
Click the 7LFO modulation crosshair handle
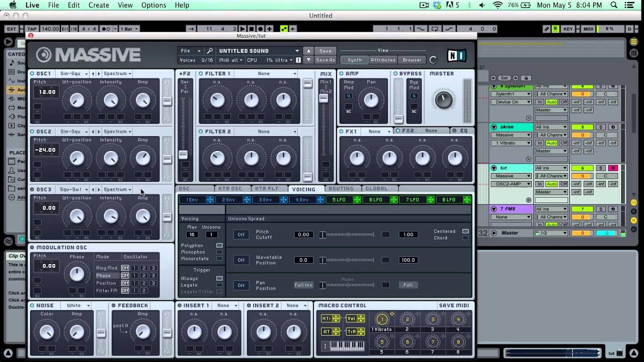coord(430,200)
